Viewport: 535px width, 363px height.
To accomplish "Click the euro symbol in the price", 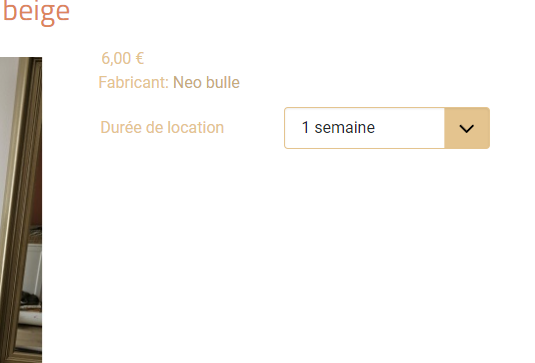I will coord(140,58).
